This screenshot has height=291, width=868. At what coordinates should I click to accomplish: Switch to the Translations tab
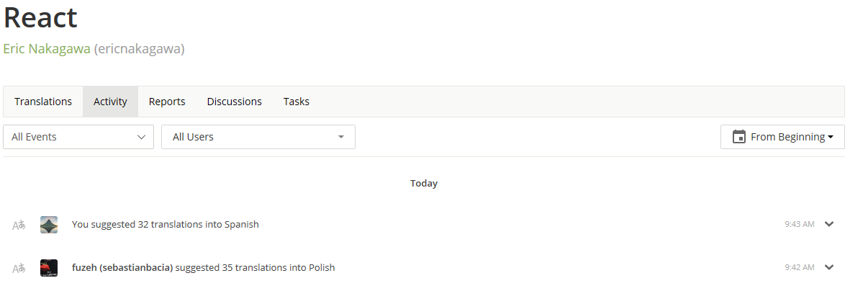43,102
